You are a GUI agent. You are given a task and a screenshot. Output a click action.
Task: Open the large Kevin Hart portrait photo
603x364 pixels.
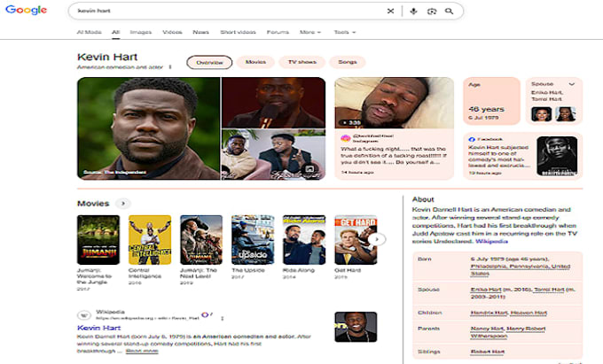(148, 128)
